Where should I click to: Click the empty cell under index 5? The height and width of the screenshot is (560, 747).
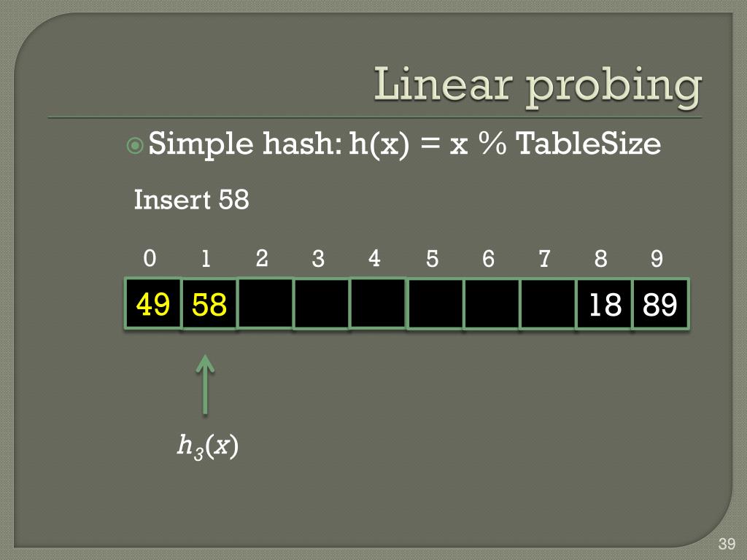click(x=435, y=304)
